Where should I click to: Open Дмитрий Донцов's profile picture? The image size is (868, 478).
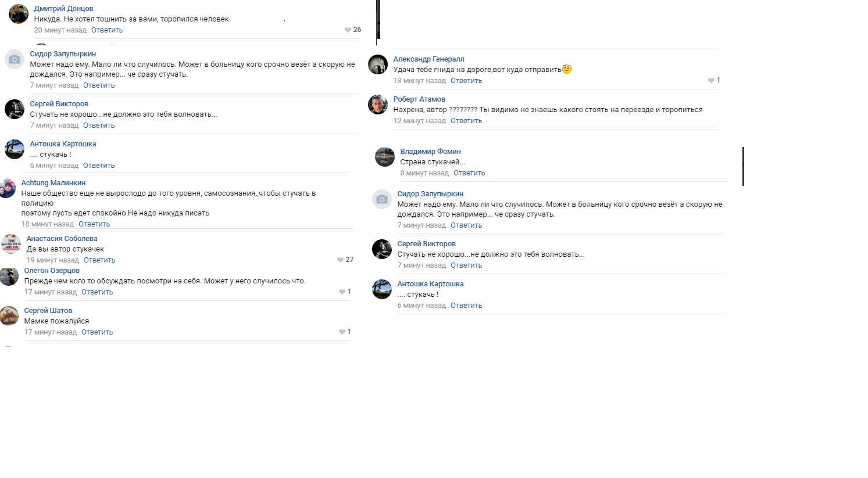tap(19, 14)
